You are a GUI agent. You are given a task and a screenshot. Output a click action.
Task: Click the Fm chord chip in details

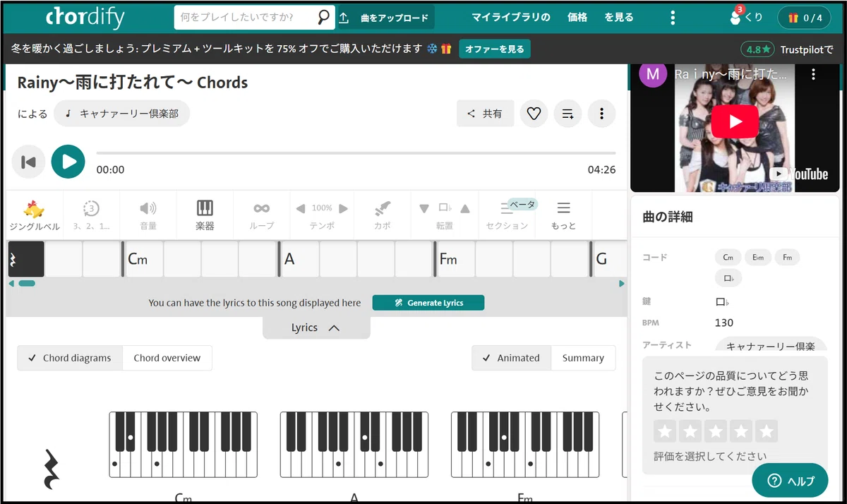[787, 258]
